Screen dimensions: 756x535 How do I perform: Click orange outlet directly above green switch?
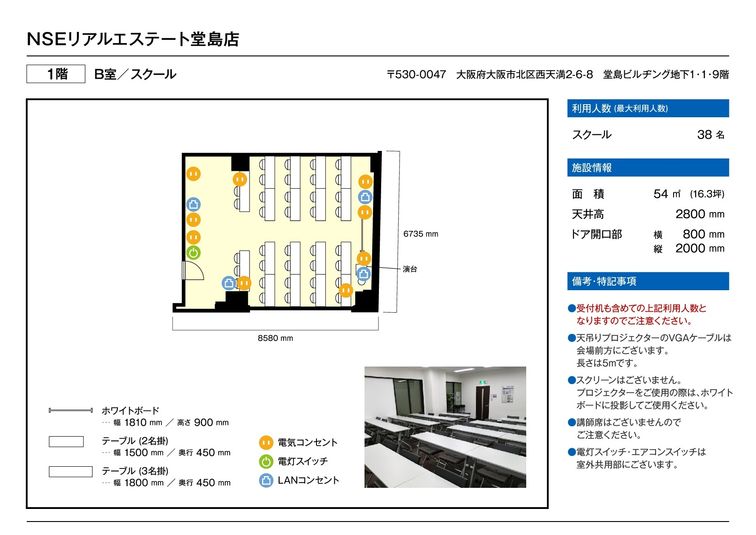coord(193,237)
